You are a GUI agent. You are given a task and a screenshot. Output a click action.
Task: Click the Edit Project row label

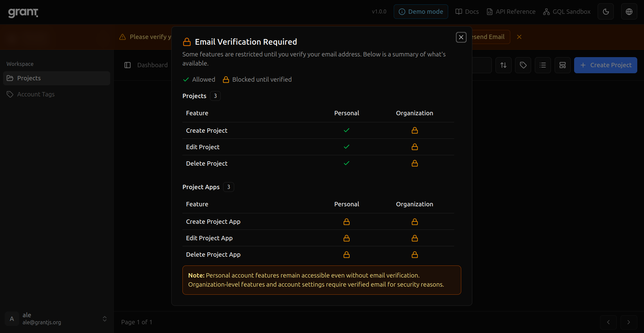[x=203, y=147]
